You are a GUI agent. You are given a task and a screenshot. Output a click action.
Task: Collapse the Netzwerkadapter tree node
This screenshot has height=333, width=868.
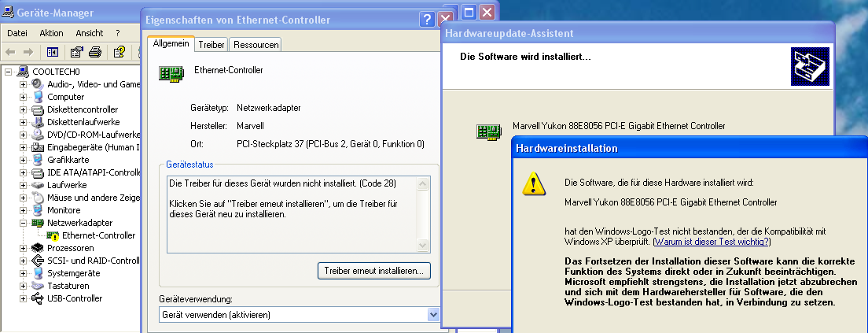pos(23,223)
